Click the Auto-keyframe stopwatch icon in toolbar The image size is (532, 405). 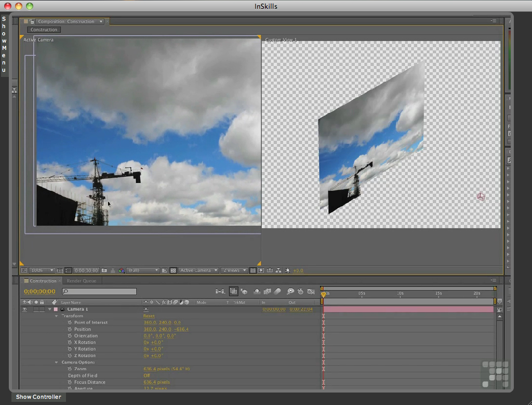point(300,291)
